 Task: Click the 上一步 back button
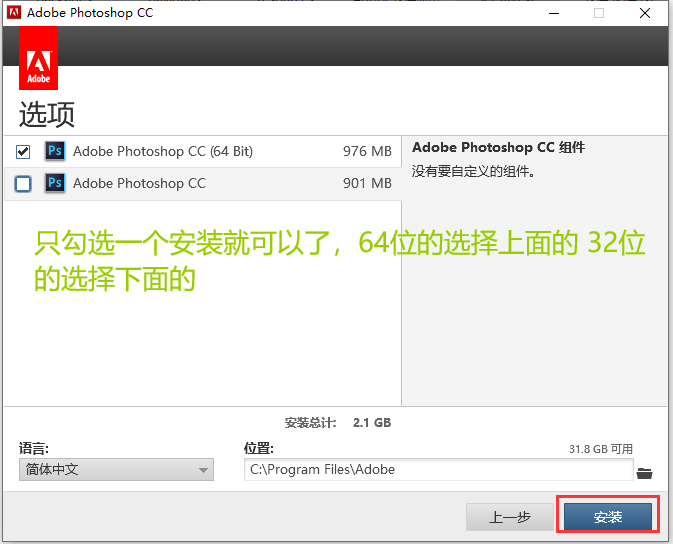[510, 517]
